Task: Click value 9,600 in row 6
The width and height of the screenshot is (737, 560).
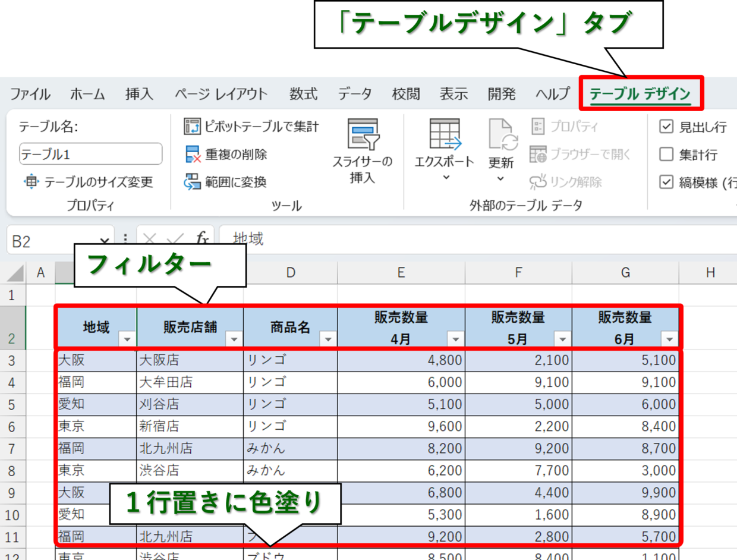Action: pos(401,426)
